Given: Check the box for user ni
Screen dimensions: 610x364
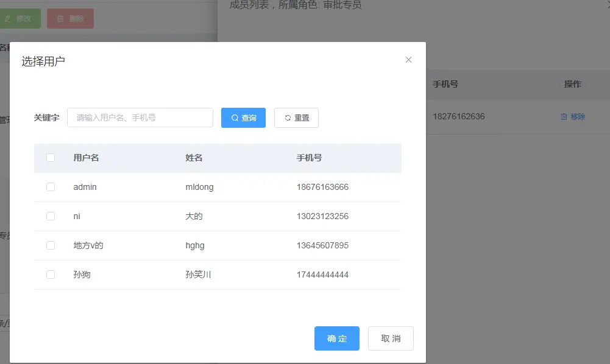Looking at the screenshot, I should click(x=51, y=216).
